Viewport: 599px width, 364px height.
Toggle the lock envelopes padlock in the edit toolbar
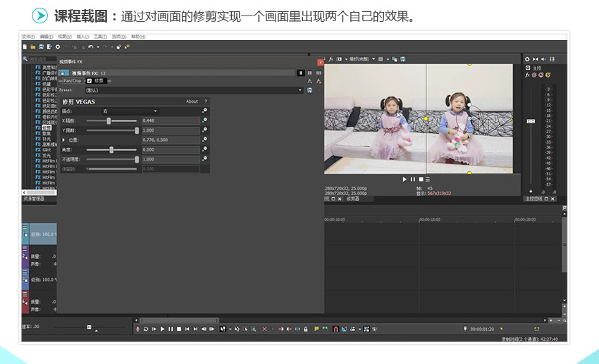click(x=306, y=329)
